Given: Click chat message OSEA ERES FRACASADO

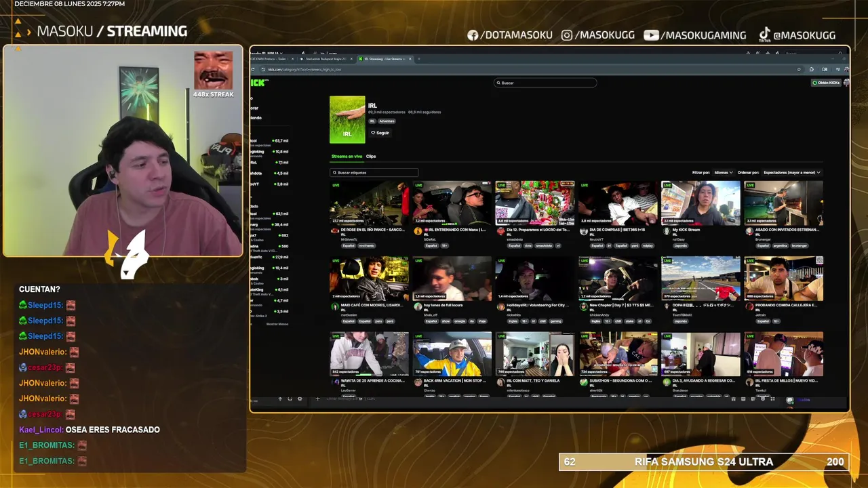Looking at the screenshot, I should coord(113,430).
